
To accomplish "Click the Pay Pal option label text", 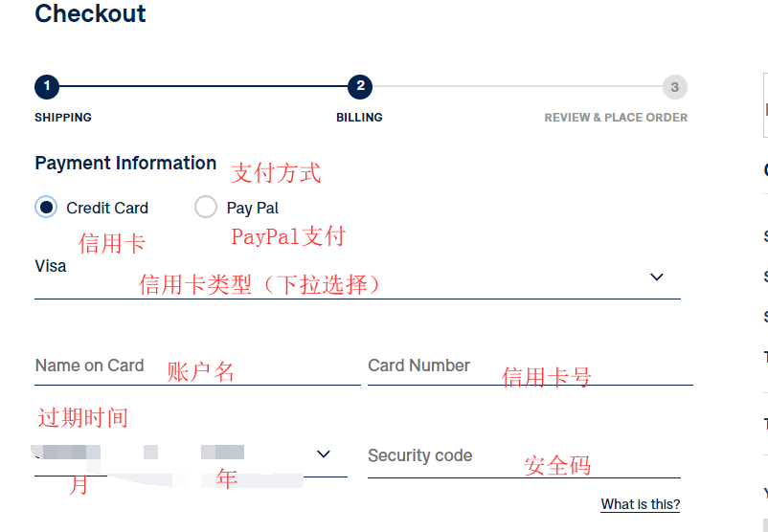I will [253, 208].
